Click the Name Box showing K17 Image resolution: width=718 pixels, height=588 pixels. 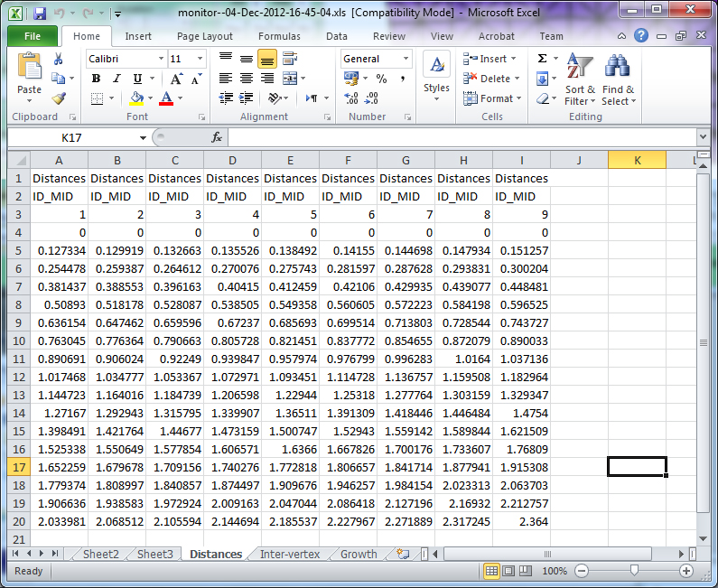click(x=72, y=137)
